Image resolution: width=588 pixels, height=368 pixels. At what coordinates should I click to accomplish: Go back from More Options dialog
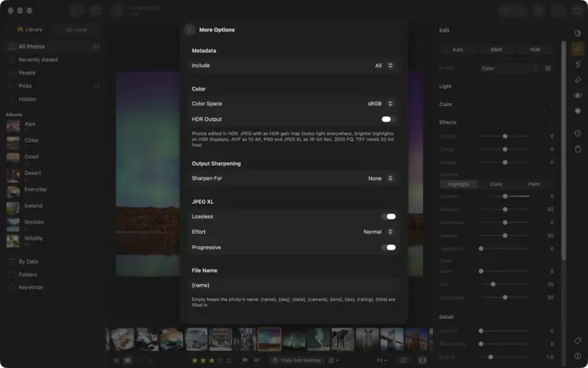tap(190, 29)
